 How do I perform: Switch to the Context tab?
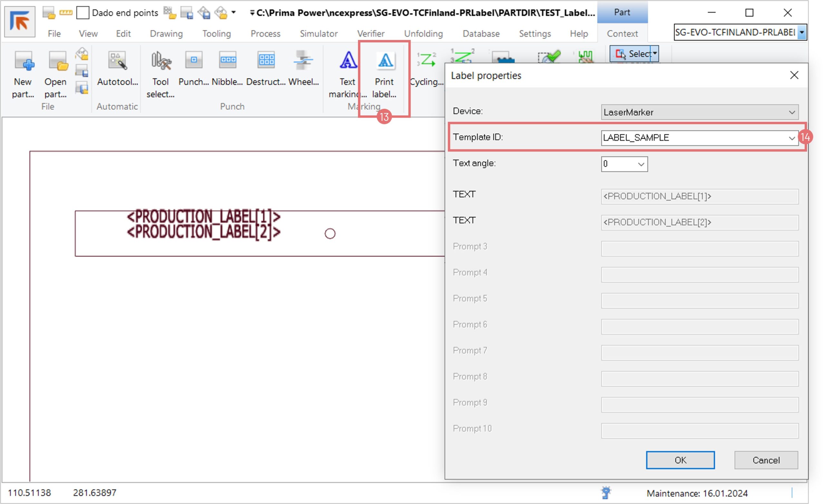click(622, 34)
